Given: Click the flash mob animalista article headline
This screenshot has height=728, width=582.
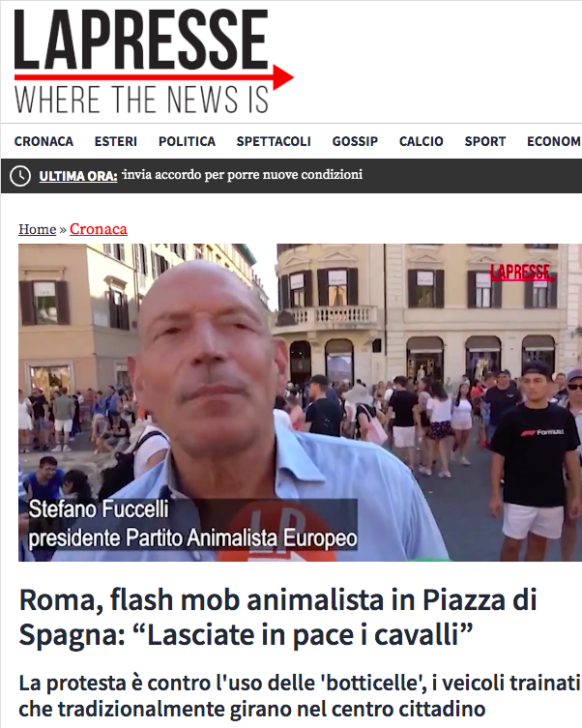Looking at the screenshot, I should point(277,617).
